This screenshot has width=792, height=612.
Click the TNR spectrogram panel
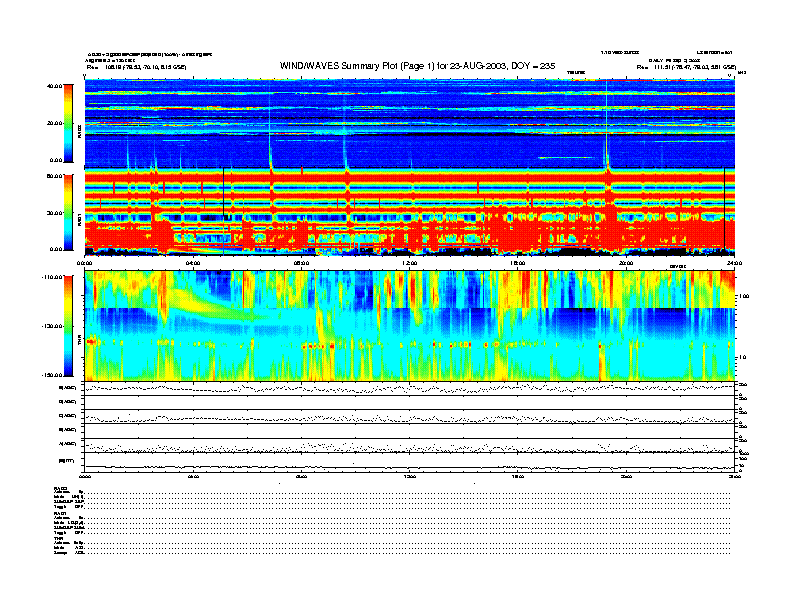click(410, 326)
